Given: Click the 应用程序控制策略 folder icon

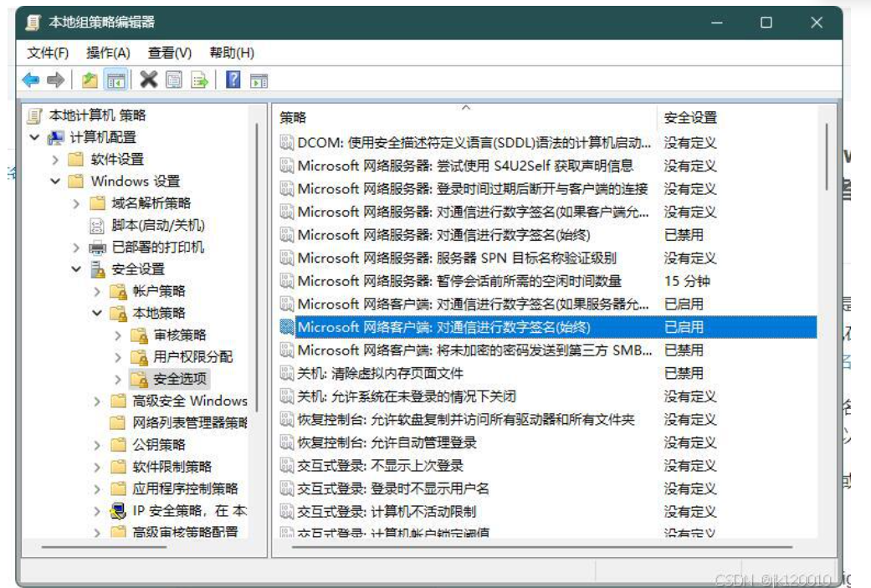Looking at the screenshot, I should coord(118,488).
